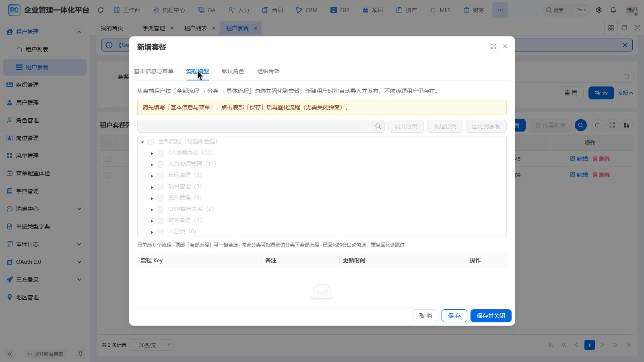Viewport: 644px width, 362px height.
Task: Switch to 基本信息与菜单 tab
Action: point(154,71)
